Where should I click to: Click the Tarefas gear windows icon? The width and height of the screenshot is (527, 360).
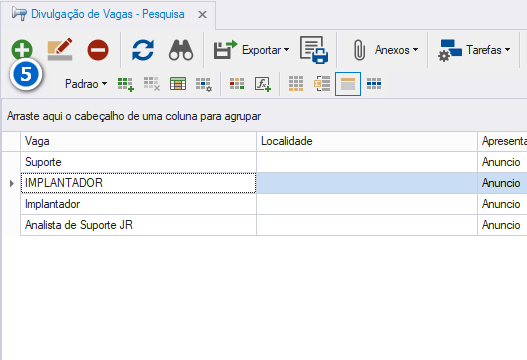[x=450, y=50]
